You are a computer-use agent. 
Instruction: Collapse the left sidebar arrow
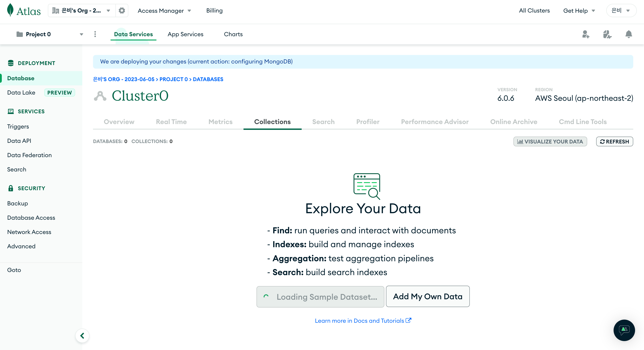(82, 335)
